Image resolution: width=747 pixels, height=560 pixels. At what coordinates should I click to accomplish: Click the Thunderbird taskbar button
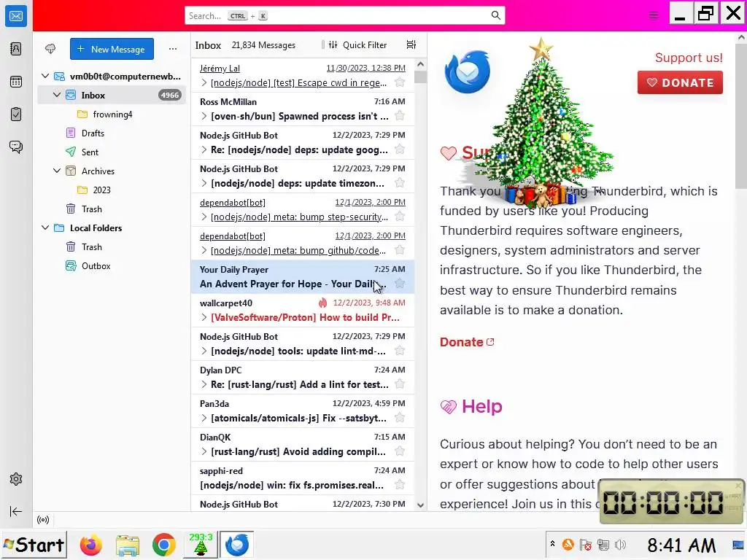tap(237, 544)
